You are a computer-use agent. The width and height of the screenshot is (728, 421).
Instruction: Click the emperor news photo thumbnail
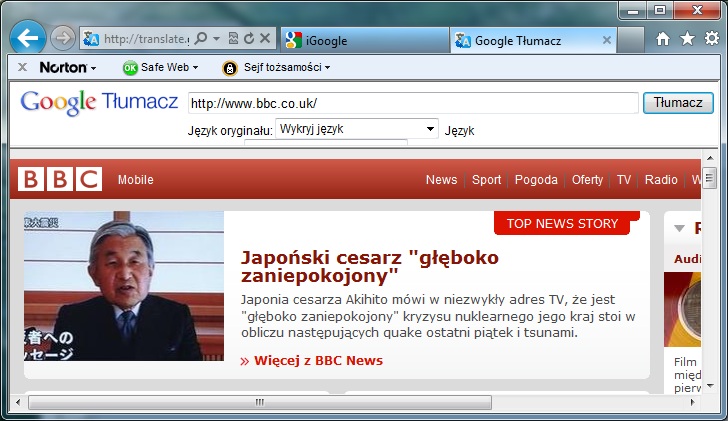(x=124, y=286)
